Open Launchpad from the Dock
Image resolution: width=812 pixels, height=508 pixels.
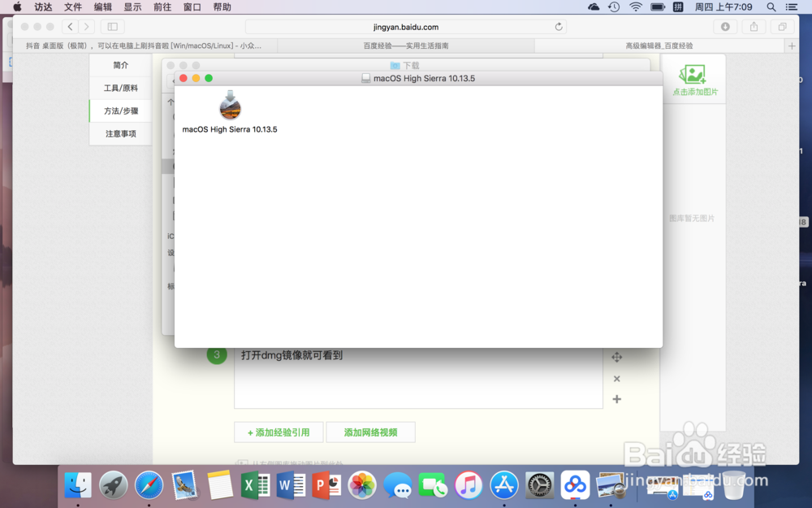114,486
